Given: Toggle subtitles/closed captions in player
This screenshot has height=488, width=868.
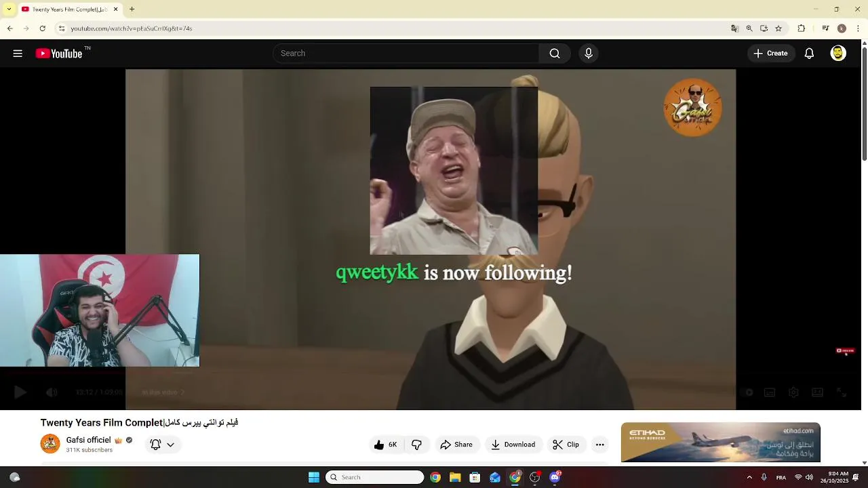Looking at the screenshot, I should pos(770,392).
